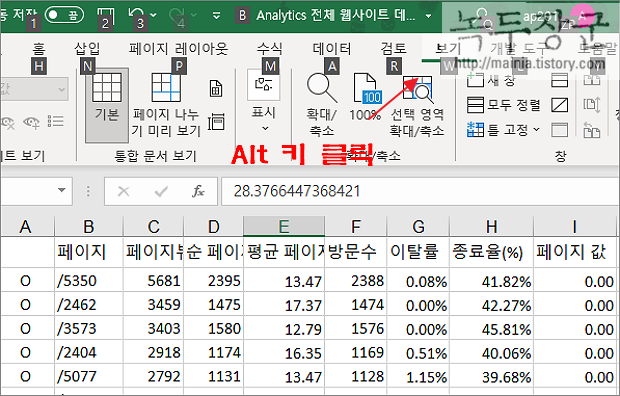Click the 방문수 header cell
The height and width of the screenshot is (396, 620).
(x=355, y=252)
